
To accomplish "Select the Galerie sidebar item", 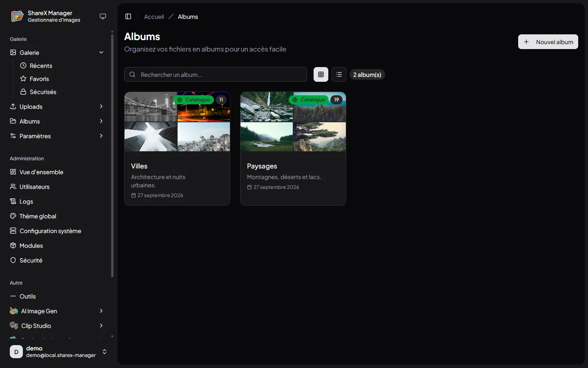I will coord(57,53).
